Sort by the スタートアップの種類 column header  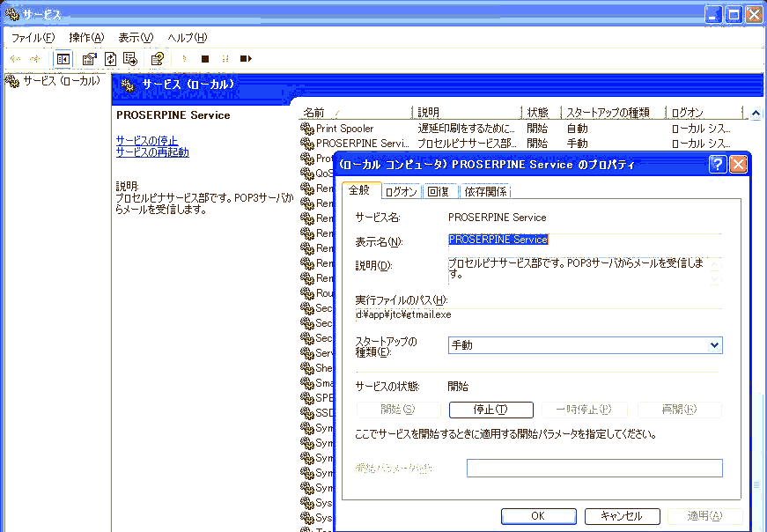(x=614, y=113)
